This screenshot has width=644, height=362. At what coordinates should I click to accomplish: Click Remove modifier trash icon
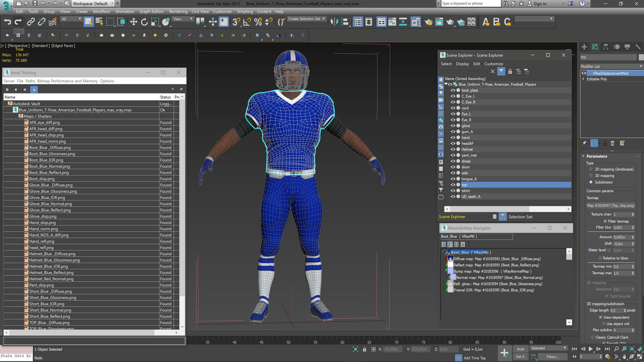(x=612, y=143)
